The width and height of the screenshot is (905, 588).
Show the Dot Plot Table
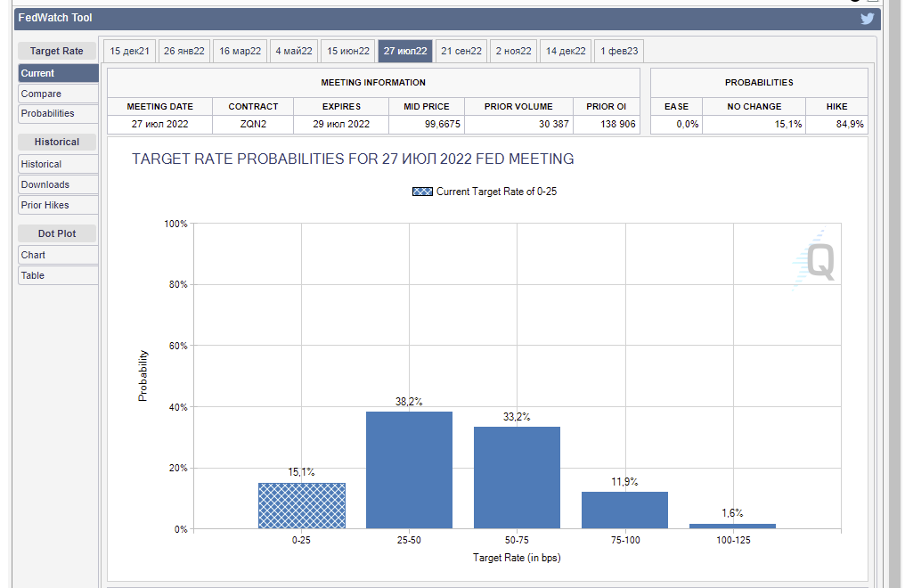(x=58, y=275)
